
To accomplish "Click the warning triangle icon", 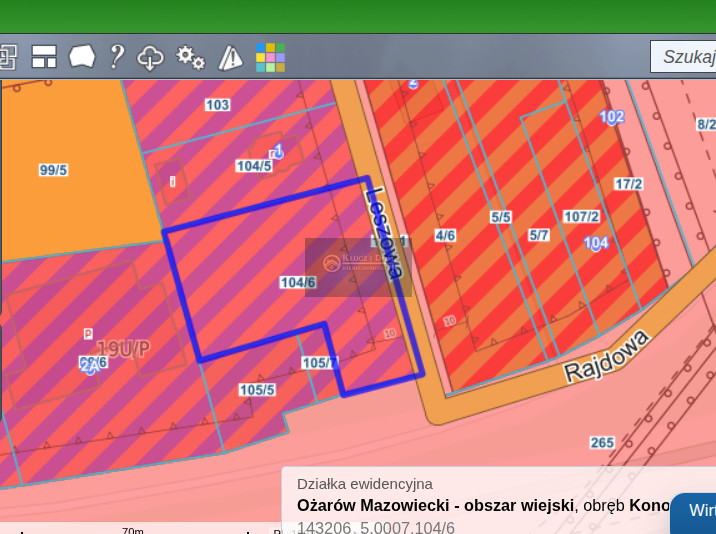I will pyautogui.click(x=230, y=58).
